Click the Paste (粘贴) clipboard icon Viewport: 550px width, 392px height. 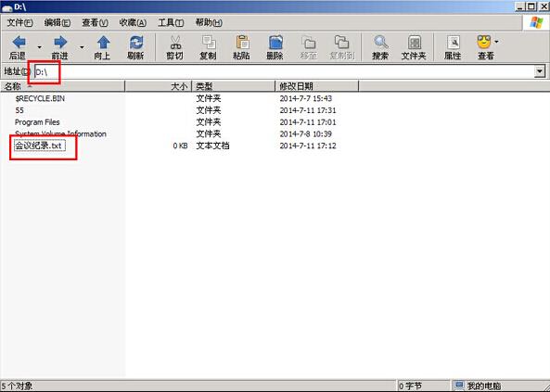pos(242,43)
